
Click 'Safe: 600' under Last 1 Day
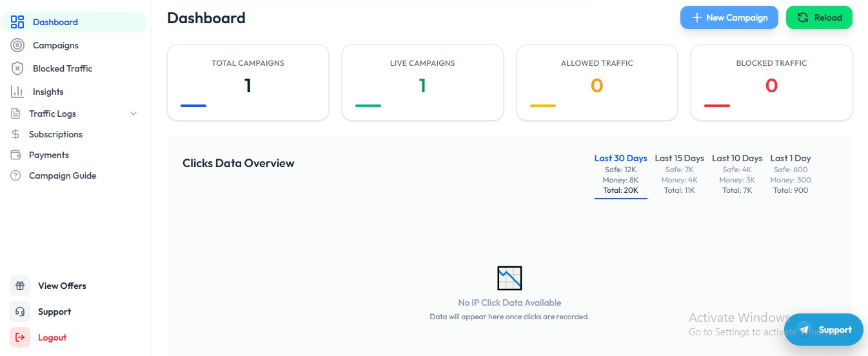pyautogui.click(x=791, y=170)
